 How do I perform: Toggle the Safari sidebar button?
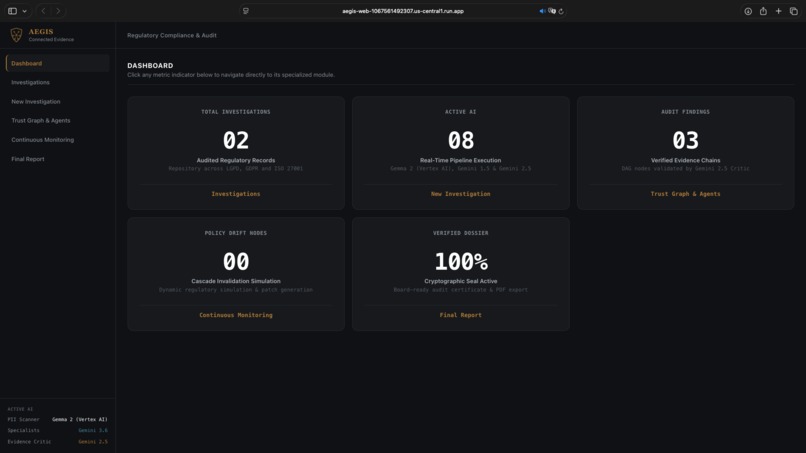point(12,11)
